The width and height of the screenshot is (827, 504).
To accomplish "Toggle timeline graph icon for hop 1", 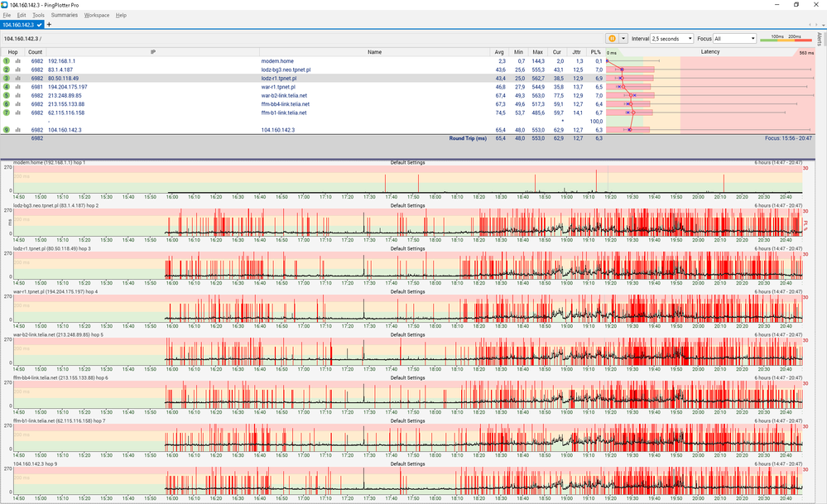I will pos(17,61).
